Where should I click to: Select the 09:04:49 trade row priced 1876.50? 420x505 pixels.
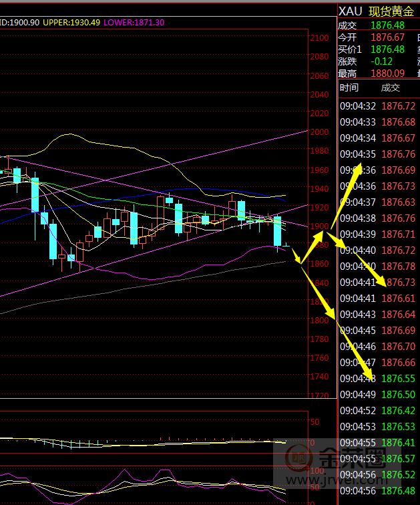tap(377, 395)
